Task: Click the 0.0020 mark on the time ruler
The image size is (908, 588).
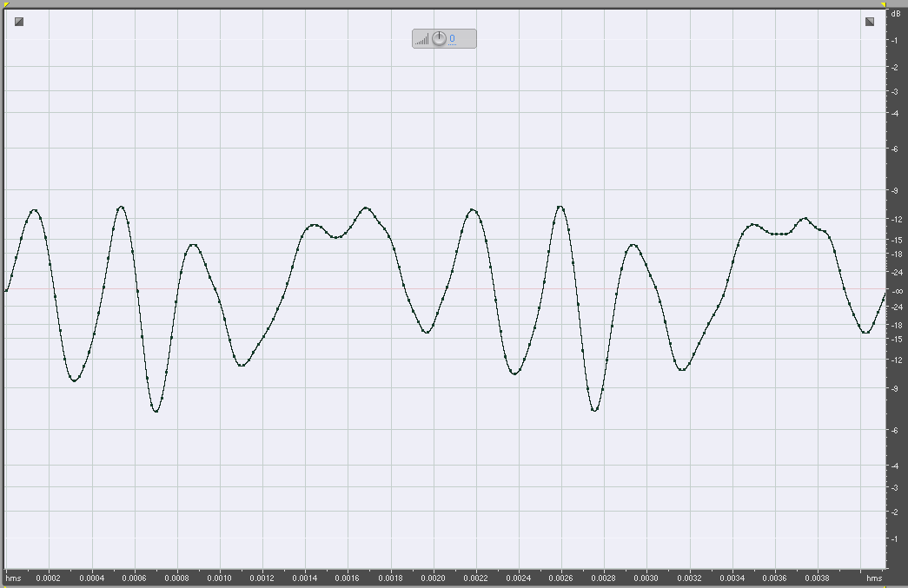Action: (x=434, y=577)
